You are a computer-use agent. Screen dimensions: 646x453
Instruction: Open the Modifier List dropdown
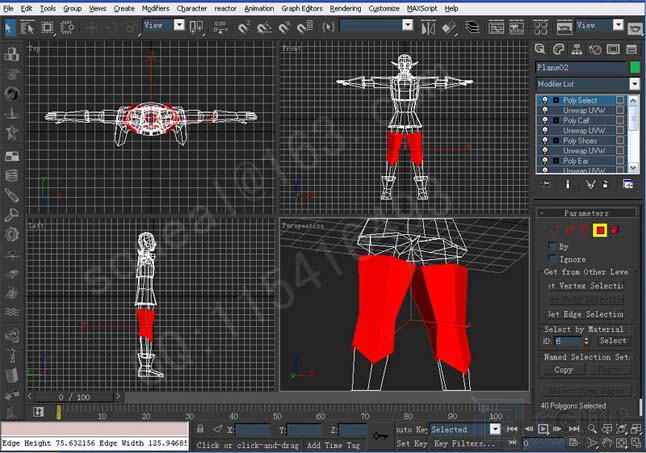[634, 84]
